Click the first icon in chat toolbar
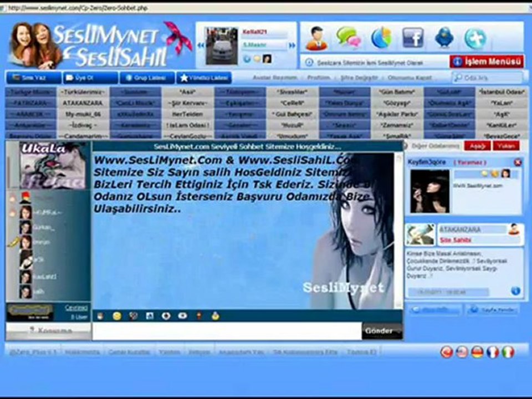 [x=100, y=316]
